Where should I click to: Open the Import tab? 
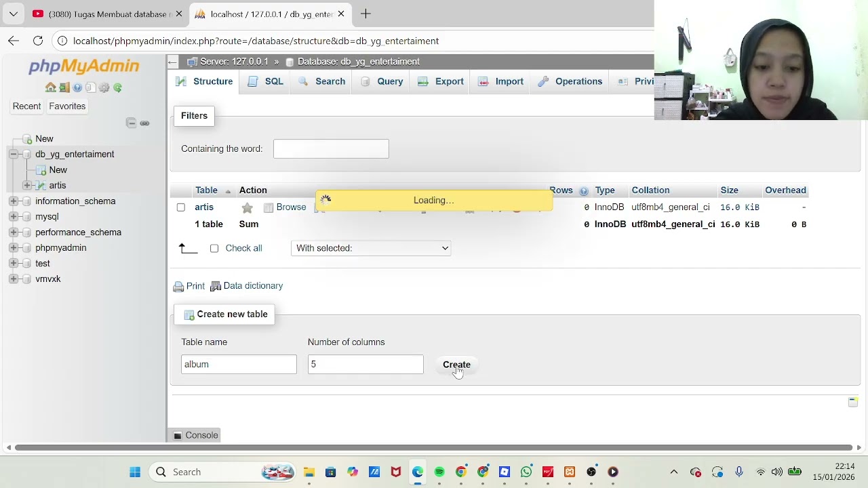point(501,81)
